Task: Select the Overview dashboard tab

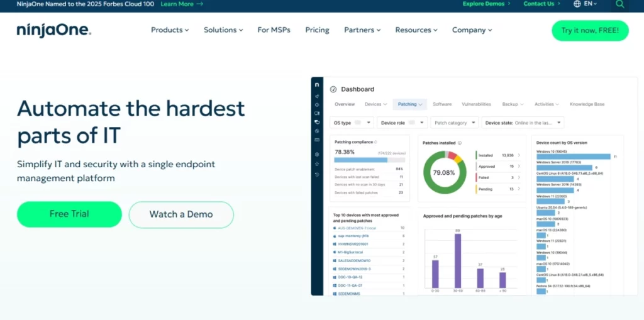Action: pos(345,104)
